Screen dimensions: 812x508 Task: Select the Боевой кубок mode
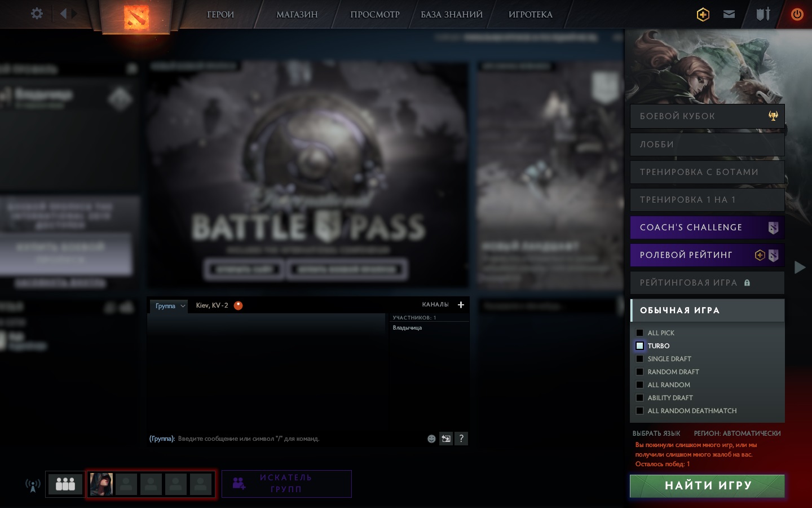pyautogui.click(x=707, y=116)
